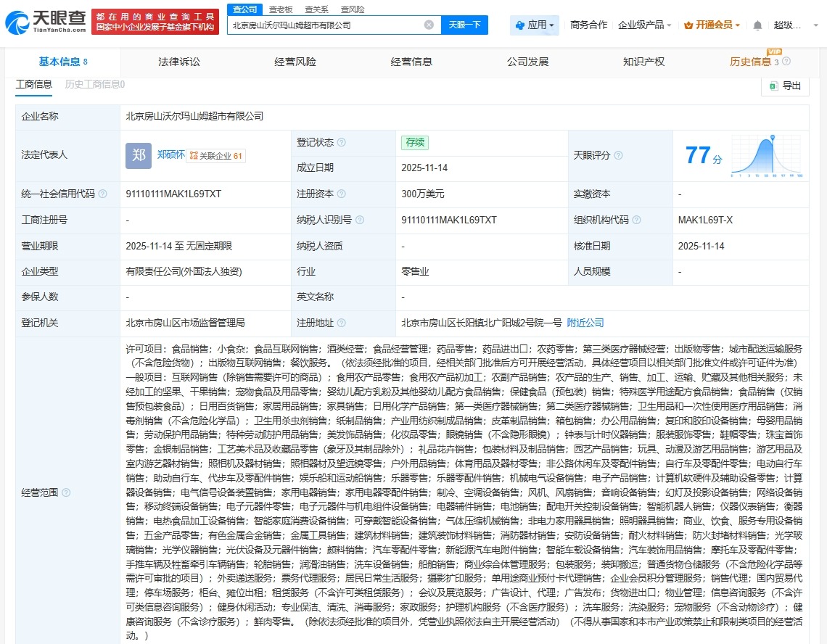Select the 查老板 search tab
Image resolution: width=827 pixels, height=644 pixels.
[279, 9]
